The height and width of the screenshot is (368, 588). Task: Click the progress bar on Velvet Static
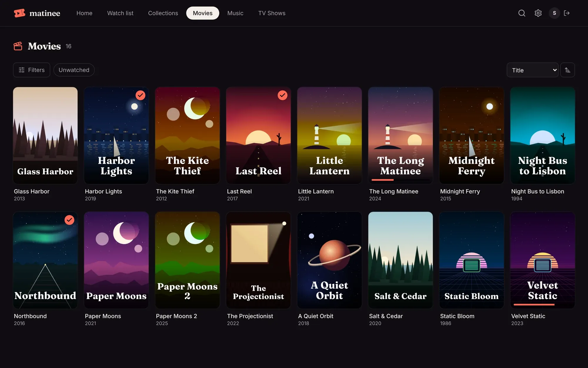[x=542, y=304]
